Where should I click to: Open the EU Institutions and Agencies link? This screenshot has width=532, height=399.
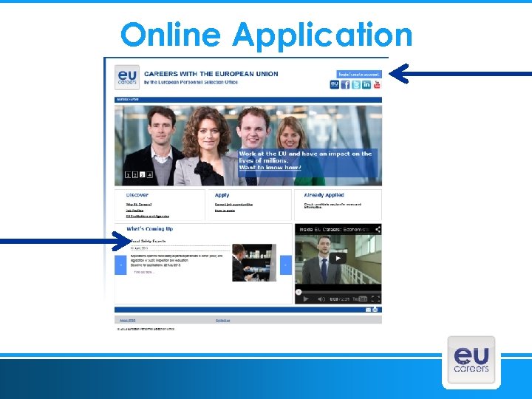point(148,216)
